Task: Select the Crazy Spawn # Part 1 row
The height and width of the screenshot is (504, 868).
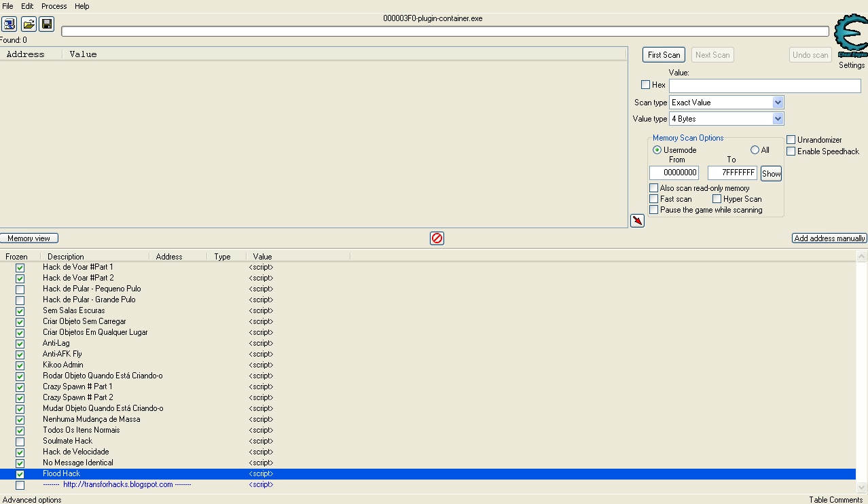Action: pos(428,386)
